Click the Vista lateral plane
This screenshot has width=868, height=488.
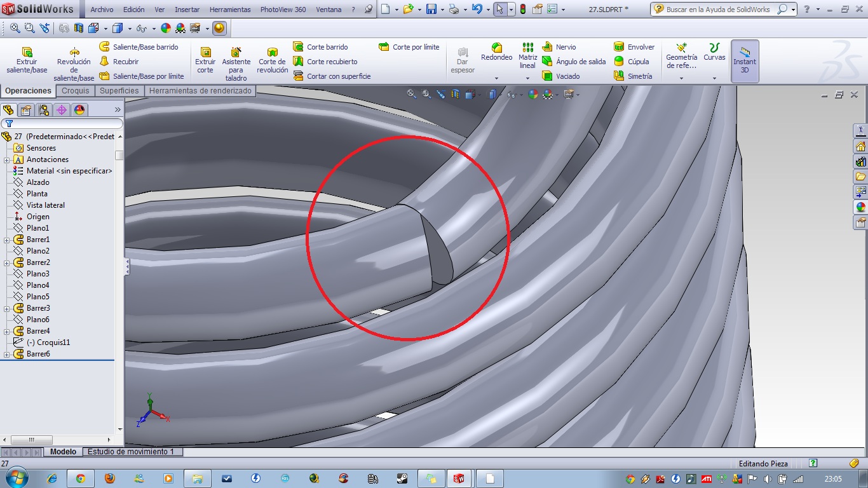click(45, 205)
